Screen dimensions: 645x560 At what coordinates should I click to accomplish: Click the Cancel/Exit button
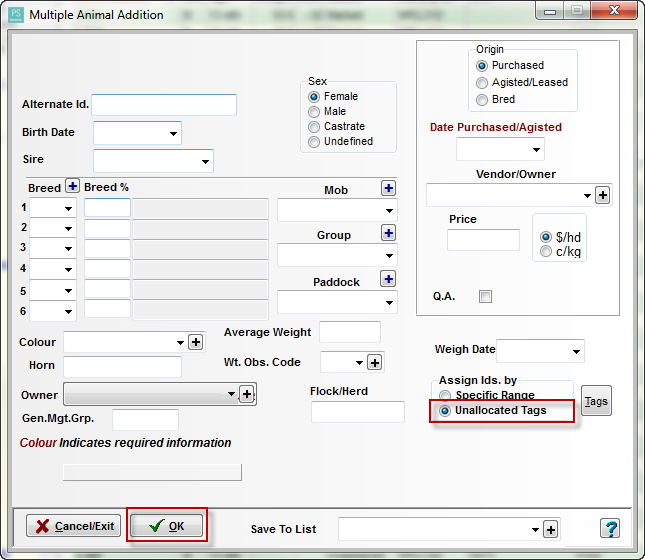pyautogui.click(x=71, y=526)
